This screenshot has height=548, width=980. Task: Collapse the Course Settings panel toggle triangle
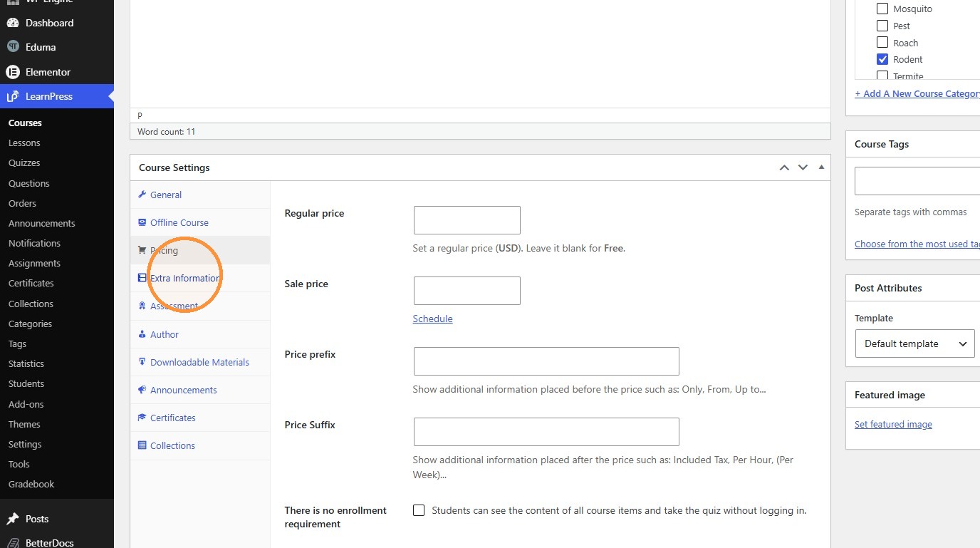821,167
